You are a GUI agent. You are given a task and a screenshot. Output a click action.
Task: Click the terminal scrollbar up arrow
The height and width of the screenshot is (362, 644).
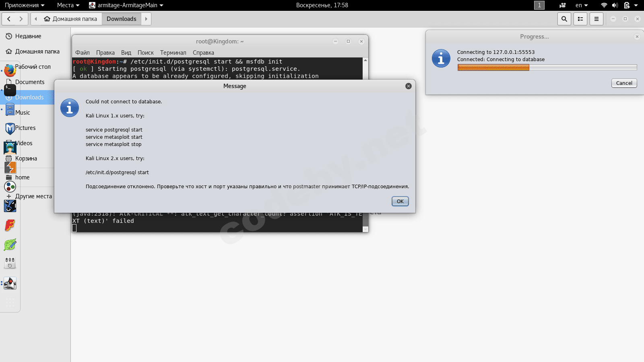coord(365,60)
